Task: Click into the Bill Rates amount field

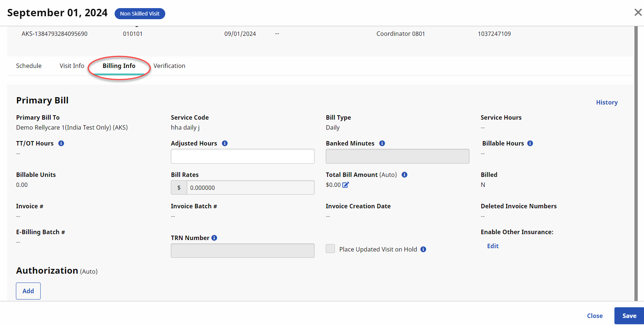Action: pos(250,188)
